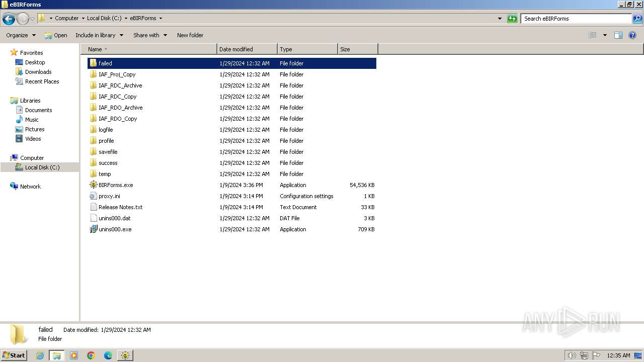This screenshot has width=644, height=362.
Task: Sort by the Date modified column
Action: (247, 49)
